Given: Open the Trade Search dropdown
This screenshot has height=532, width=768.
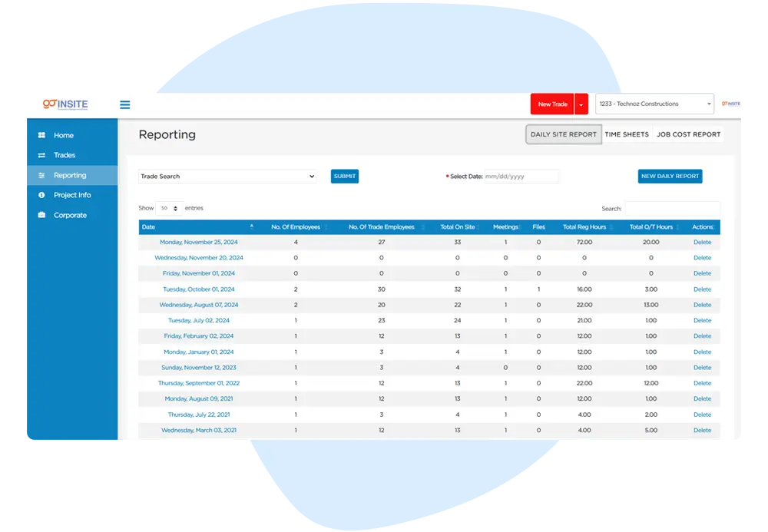Looking at the screenshot, I should coord(227,177).
